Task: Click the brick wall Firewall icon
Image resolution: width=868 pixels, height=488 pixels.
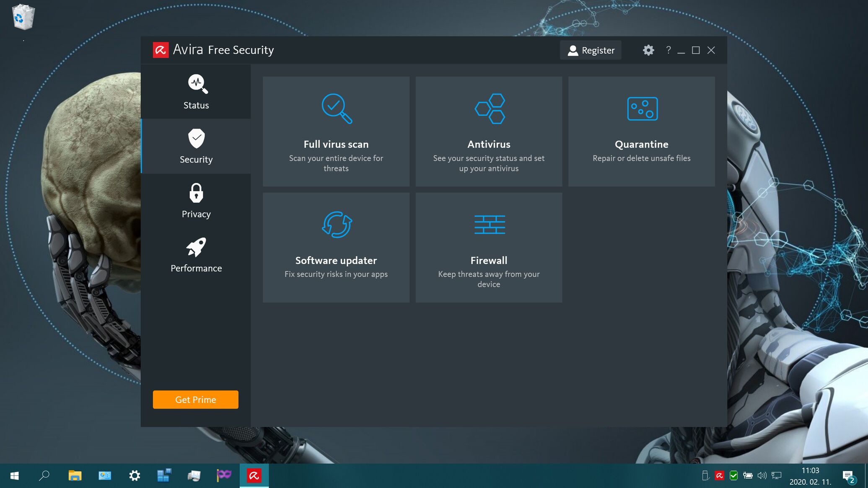Action: pos(490,225)
